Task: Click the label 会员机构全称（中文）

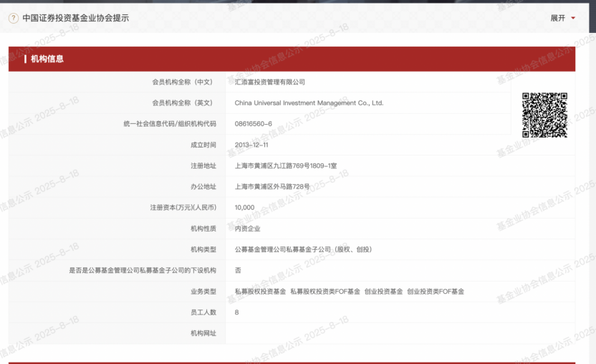Action: 184,82
